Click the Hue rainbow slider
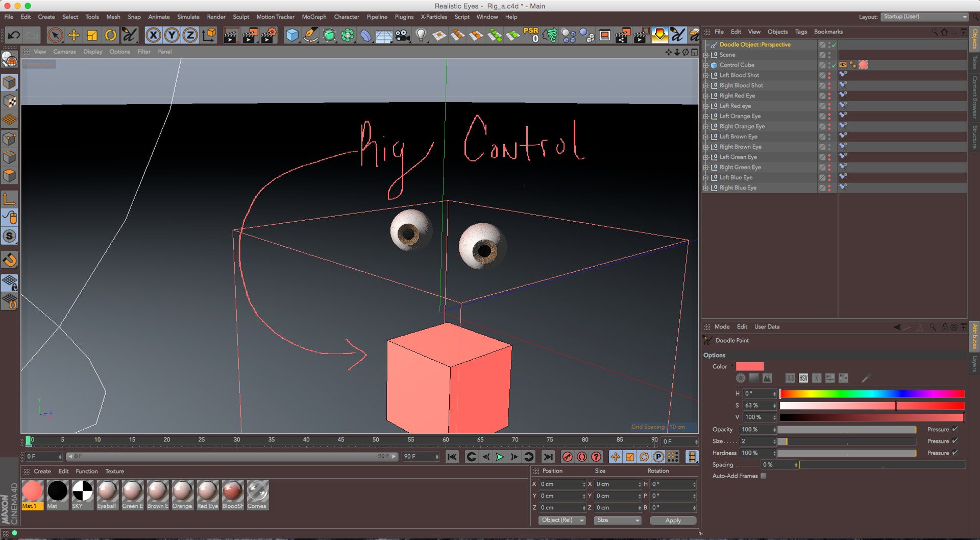This screenshot has width=980, height=540. click(x=872, y=394)
